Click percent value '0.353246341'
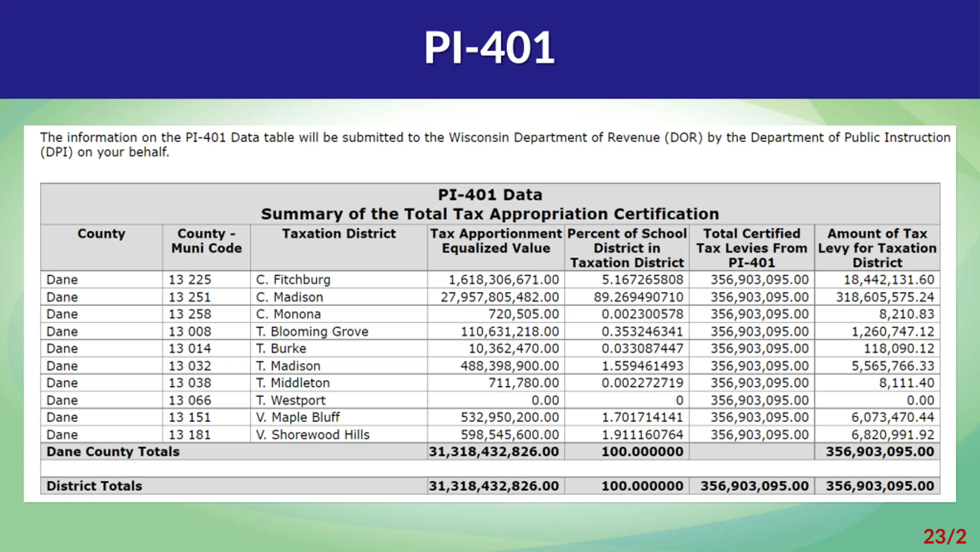 point(642,331)
